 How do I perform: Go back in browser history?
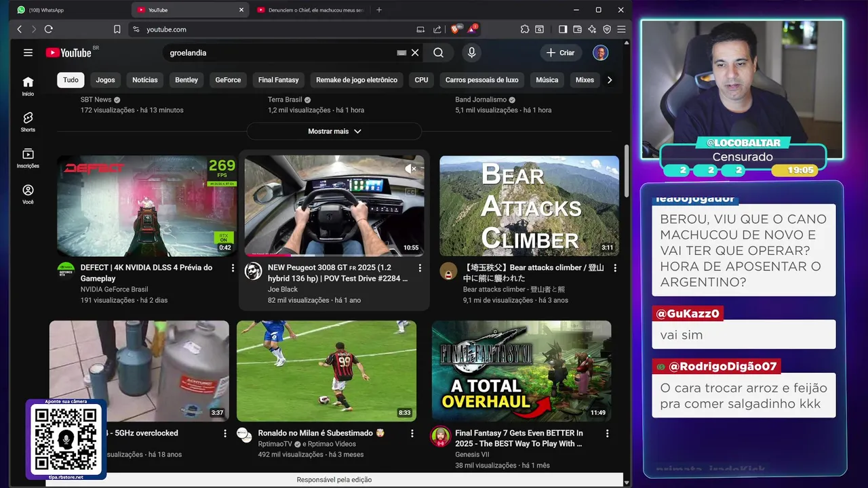[x=19, y=29]
